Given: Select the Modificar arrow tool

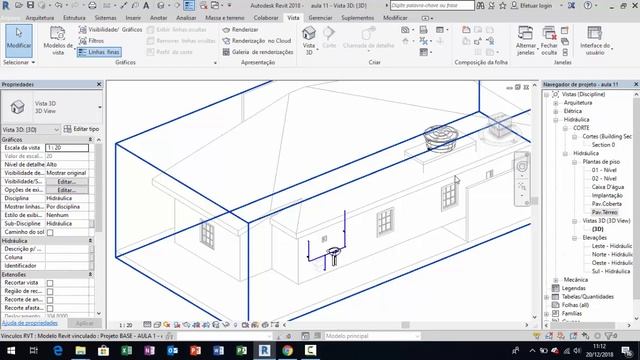Looking at the screenshot, I should pos(19,40).
